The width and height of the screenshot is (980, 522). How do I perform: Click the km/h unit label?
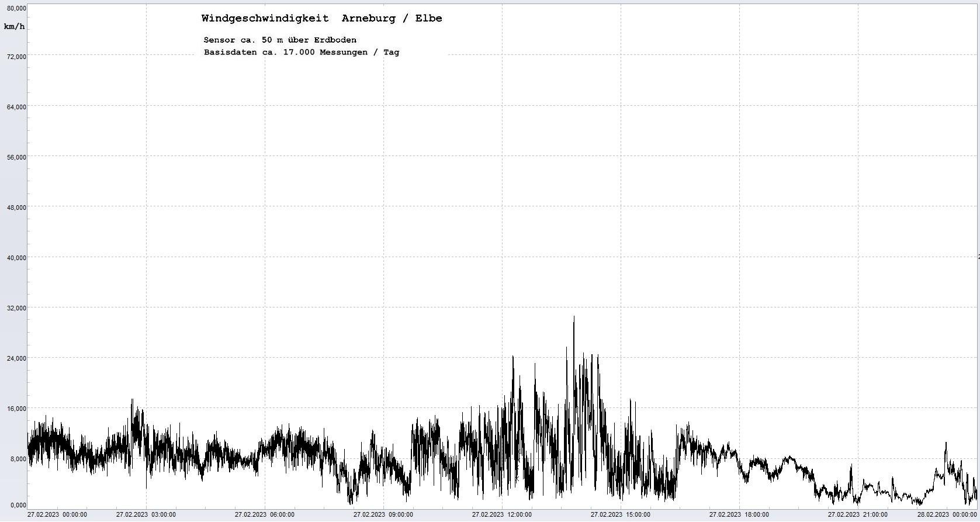point(14,27)
